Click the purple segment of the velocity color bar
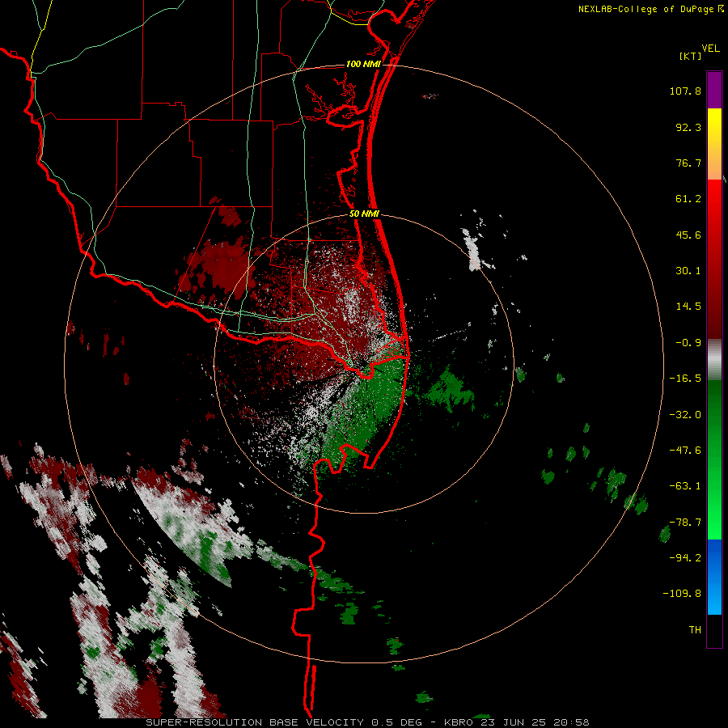Screen dimensions: 728x728 pos(714,90)
